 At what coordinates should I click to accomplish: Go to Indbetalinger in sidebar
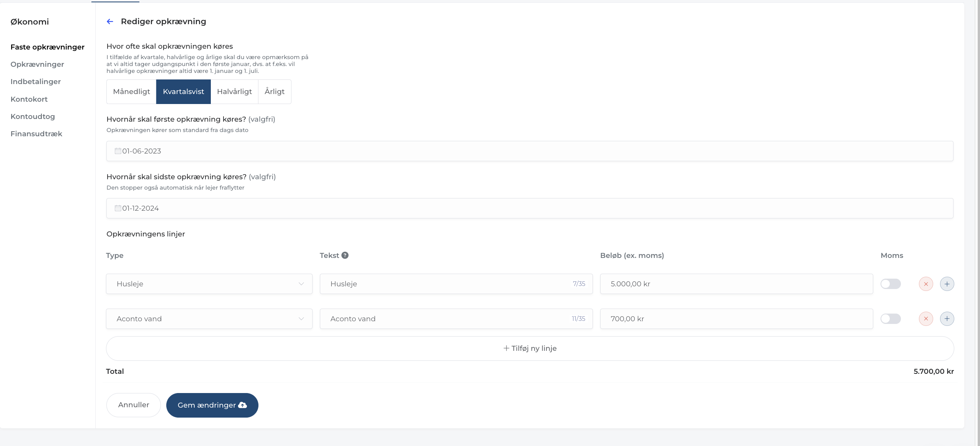[x=36, y=82]
